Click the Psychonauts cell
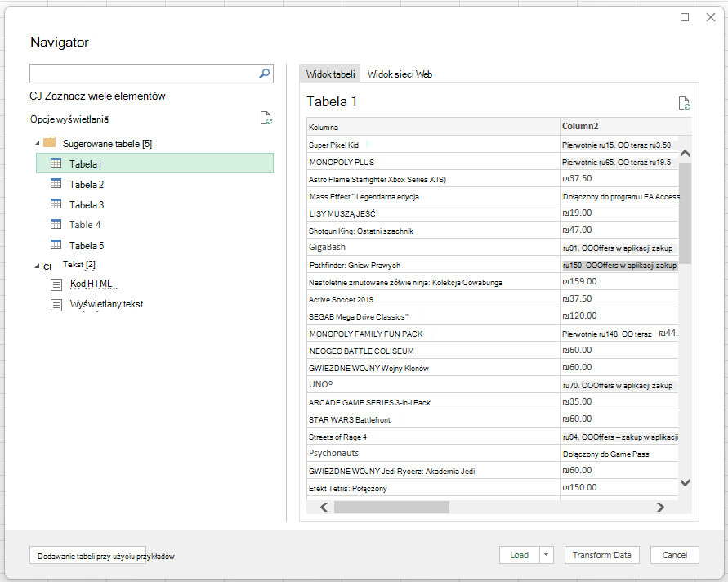This screenshot has height=582, width=728. (433, 454)
